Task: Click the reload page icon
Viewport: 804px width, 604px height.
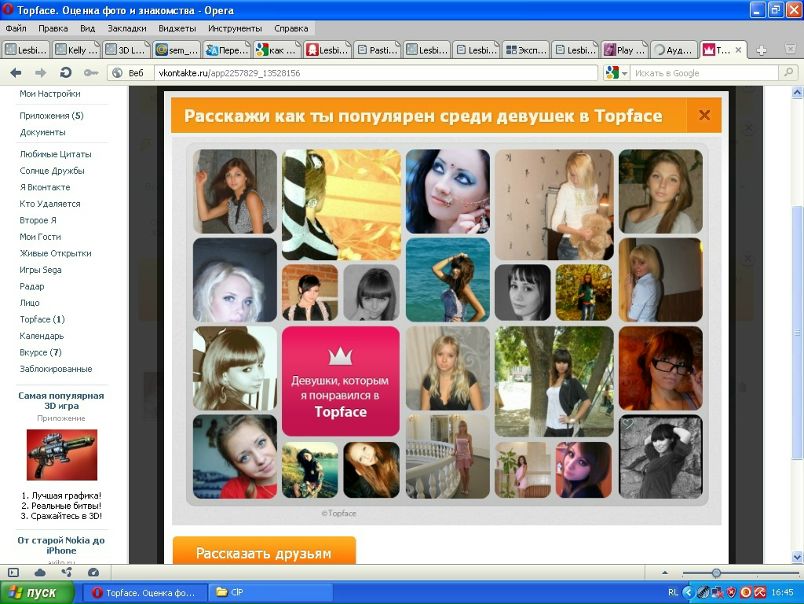Action: tap(66, 73)
